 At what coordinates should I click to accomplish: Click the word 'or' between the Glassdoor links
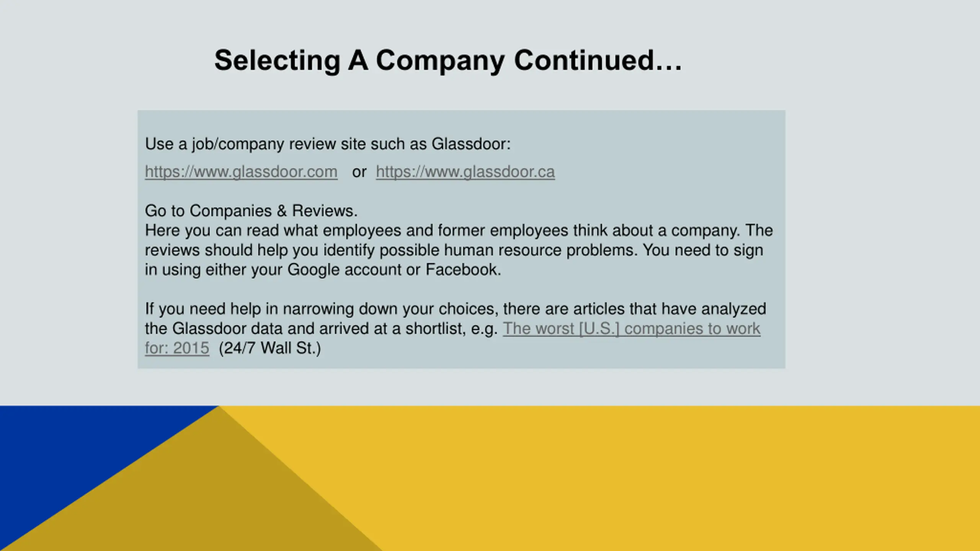pyautogui.click(x=359, y=172)
